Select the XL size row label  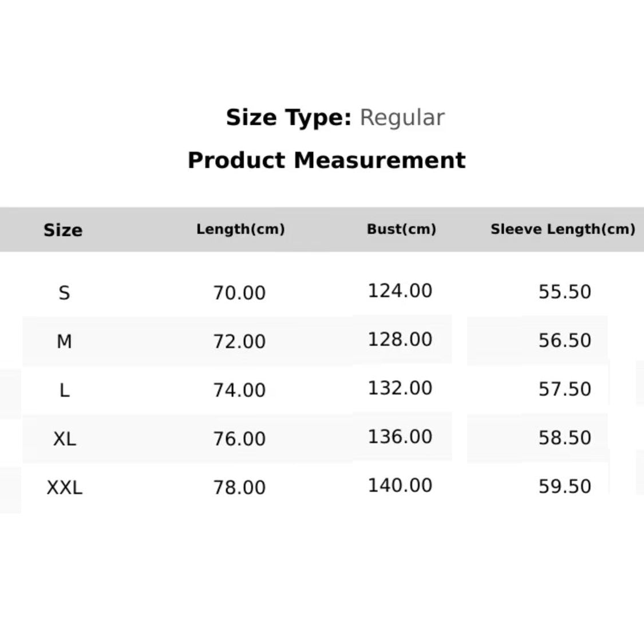(x=64, y=439)
